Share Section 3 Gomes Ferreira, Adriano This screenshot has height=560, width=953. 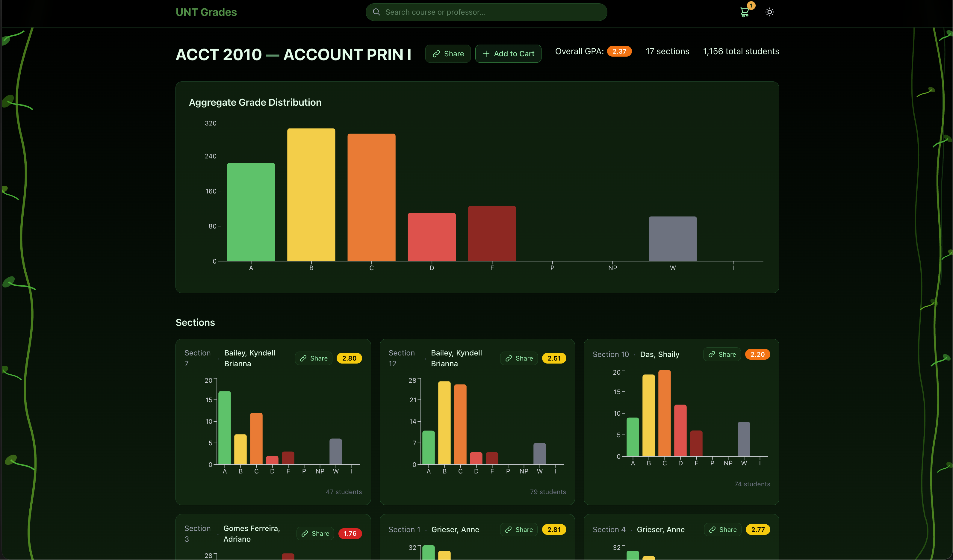point(315,534)
